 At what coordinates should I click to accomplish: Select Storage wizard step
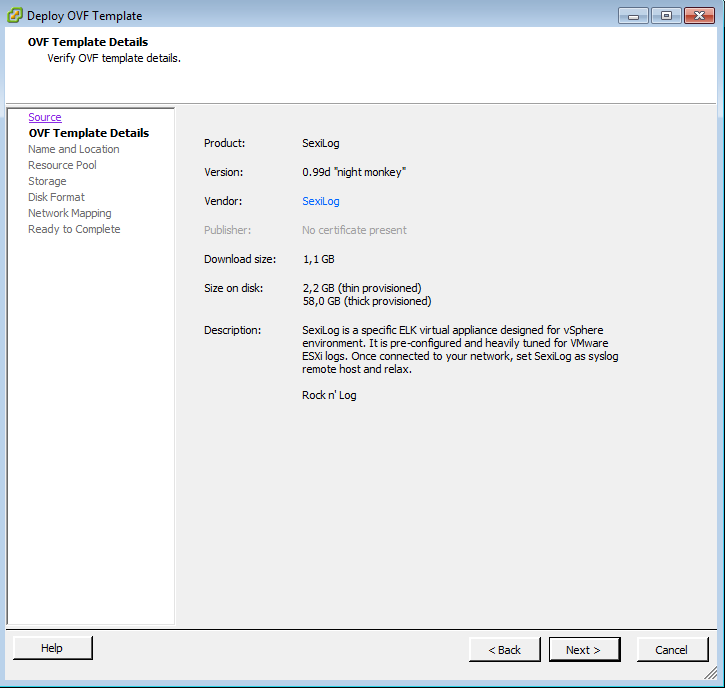pyautogui.click(x=47, y=181)
